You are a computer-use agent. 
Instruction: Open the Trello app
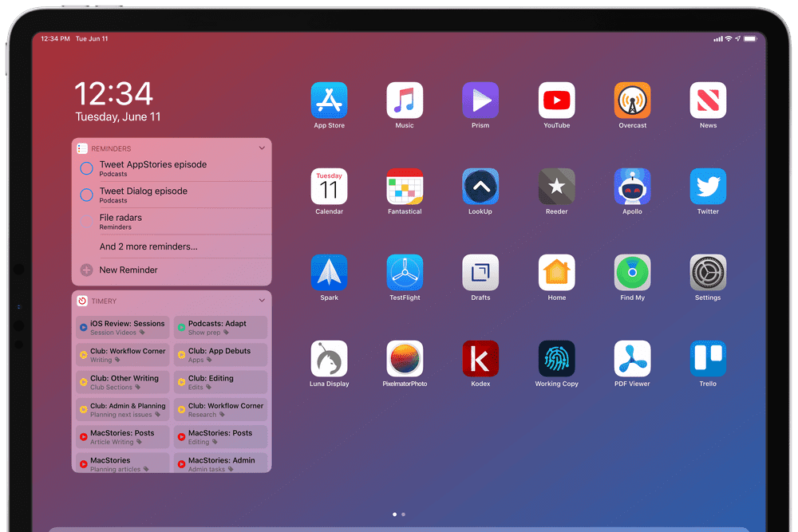708,359
